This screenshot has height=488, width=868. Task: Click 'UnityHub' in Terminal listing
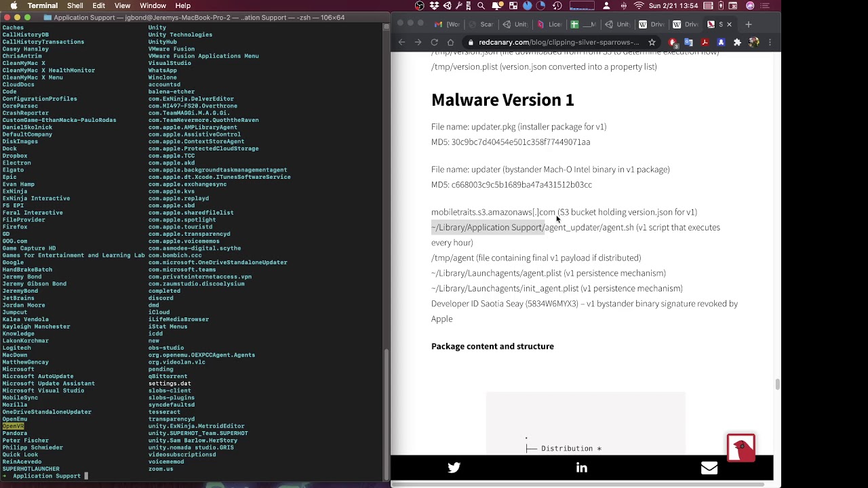tap(163, 42)
